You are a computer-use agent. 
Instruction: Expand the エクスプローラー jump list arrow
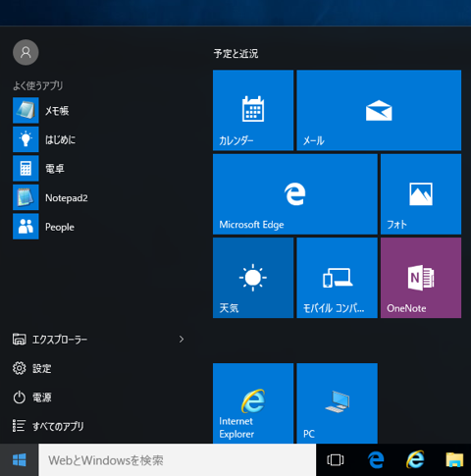tap(182, 340)
